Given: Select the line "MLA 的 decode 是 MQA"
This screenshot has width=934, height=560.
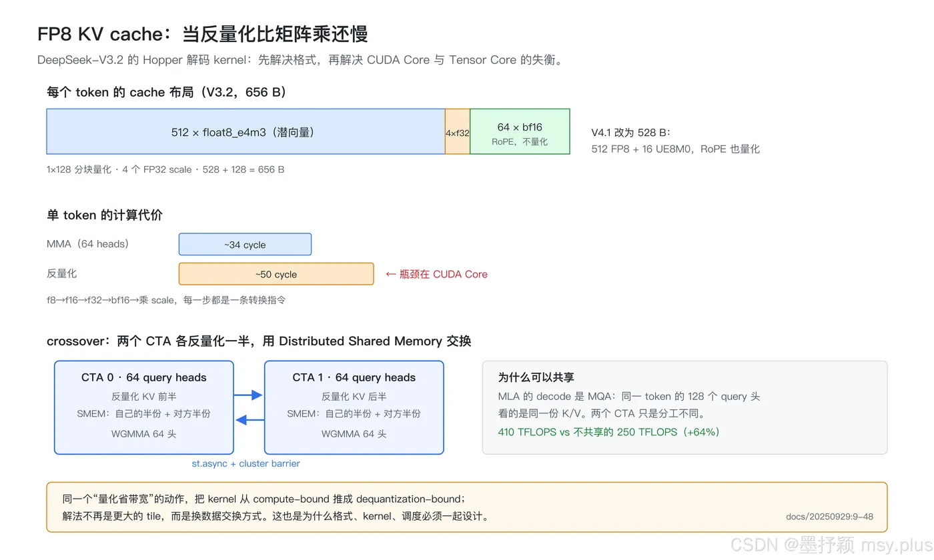Looking at the screenshot, I should [x=629, y=396].
